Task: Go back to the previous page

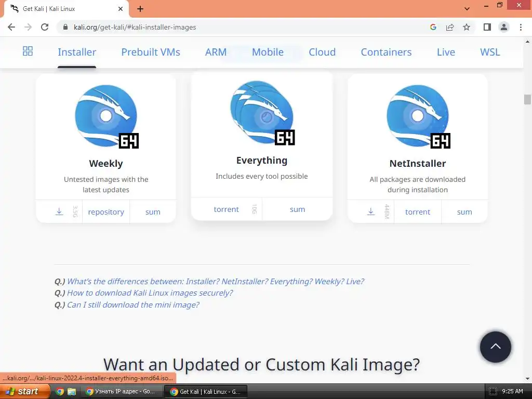Action: tap(11, 27)
